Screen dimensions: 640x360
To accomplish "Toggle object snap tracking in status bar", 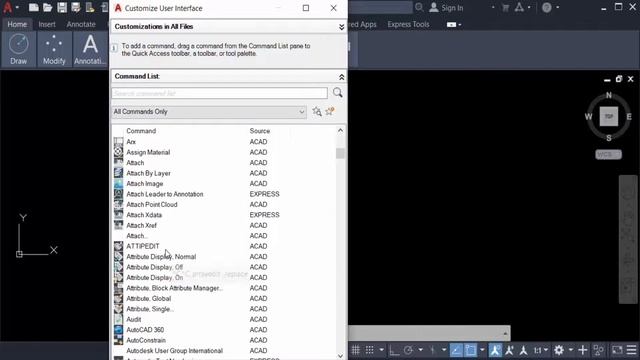I will (456, 350).
